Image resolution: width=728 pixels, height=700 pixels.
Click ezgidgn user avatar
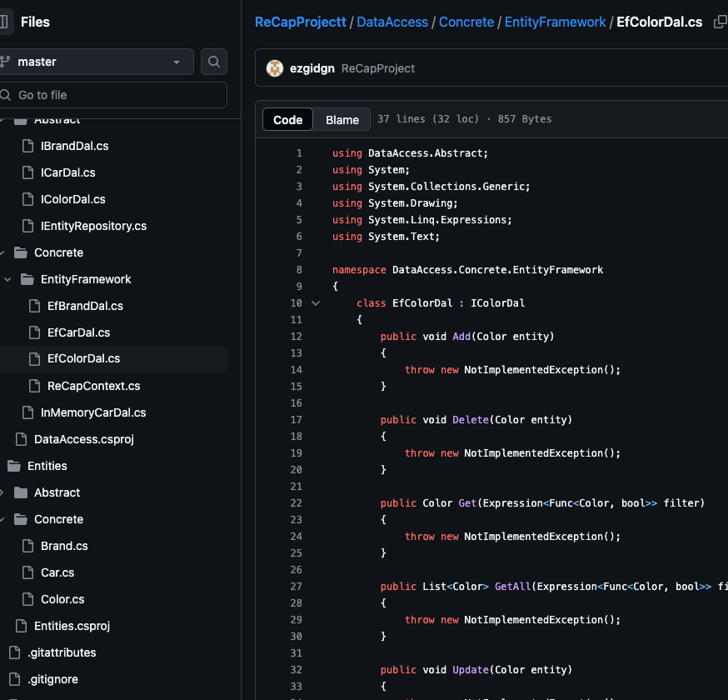[x=275, y=68]
